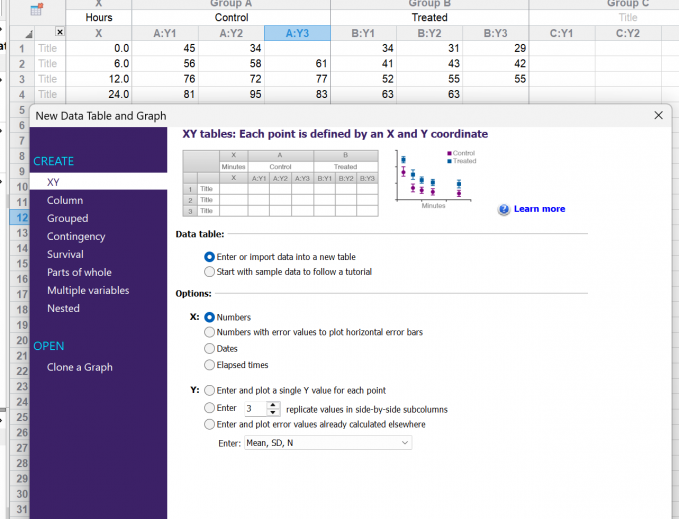Close the New Data Table and Graph dialog

[x=658, y=115]
